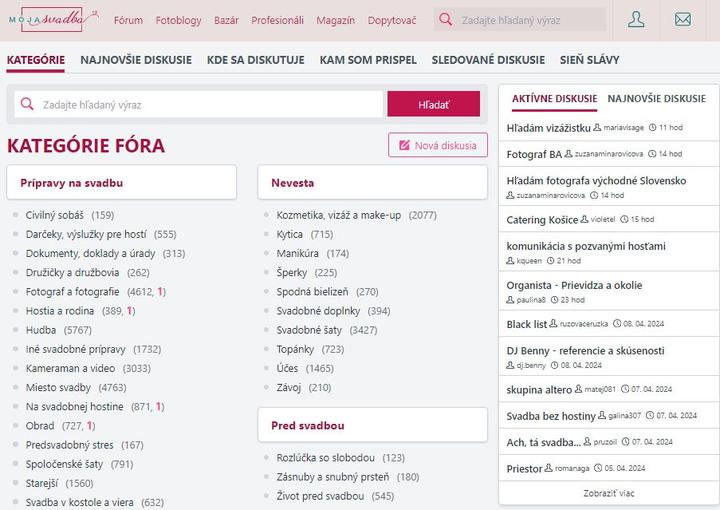Open Fórum in the top menu
Screen dimensions: 720x510
tap(128, 19)
